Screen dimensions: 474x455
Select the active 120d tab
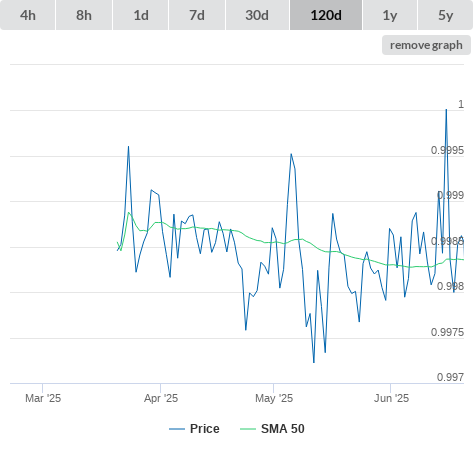(326, 15)
